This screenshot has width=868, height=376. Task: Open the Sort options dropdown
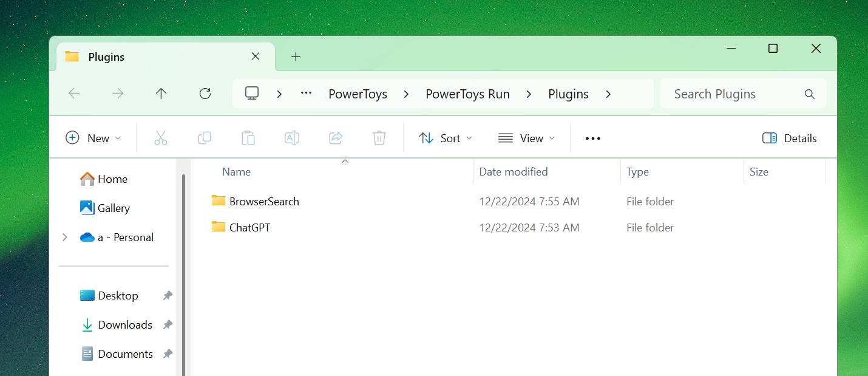[446, 138]
